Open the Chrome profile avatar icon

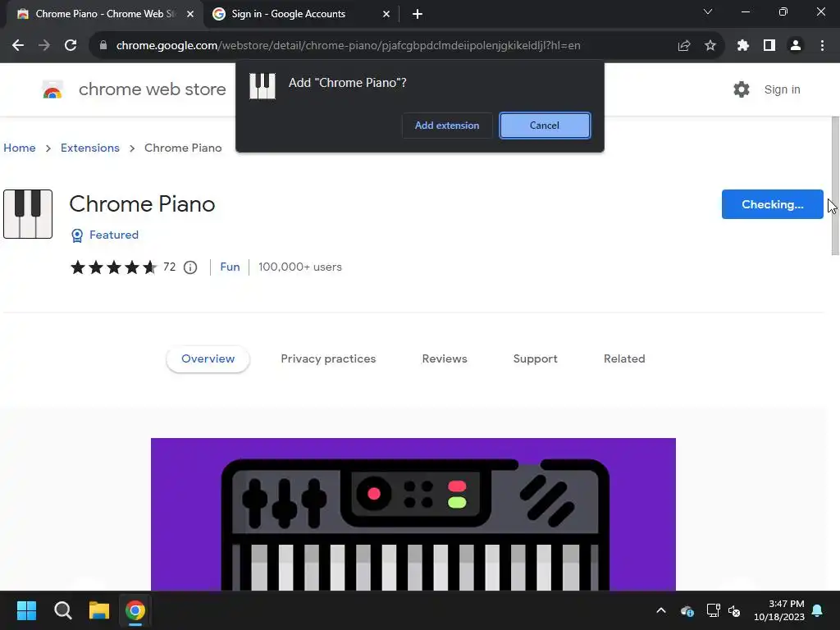[x=796, y=46]
